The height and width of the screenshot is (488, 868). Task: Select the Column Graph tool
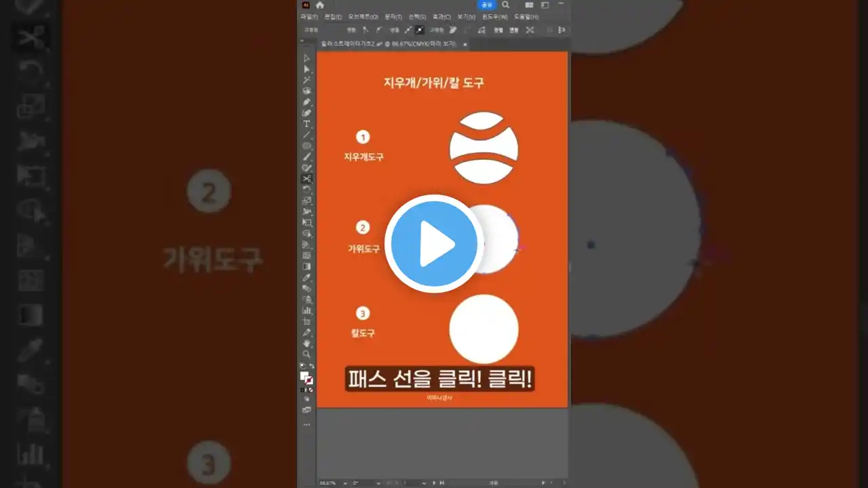tap(307, 310)
